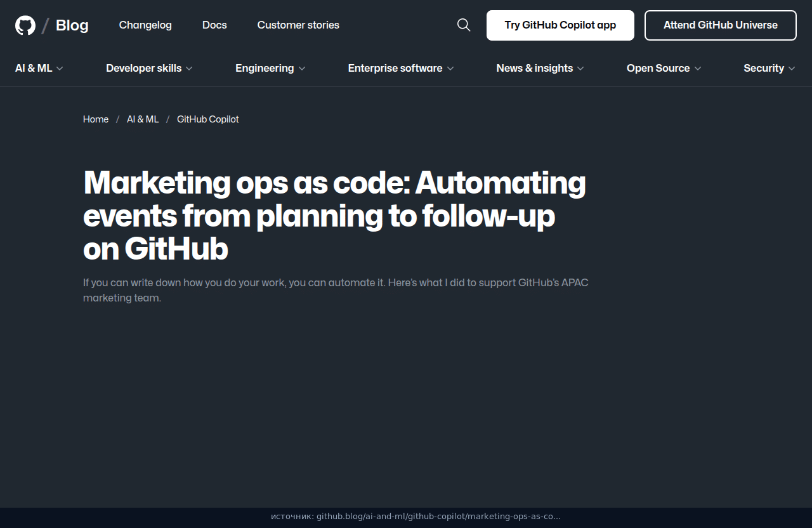This screenshot has width=812, height=528.
Task: Expand the Open Source menu
Action: click(x=664, y=68)
